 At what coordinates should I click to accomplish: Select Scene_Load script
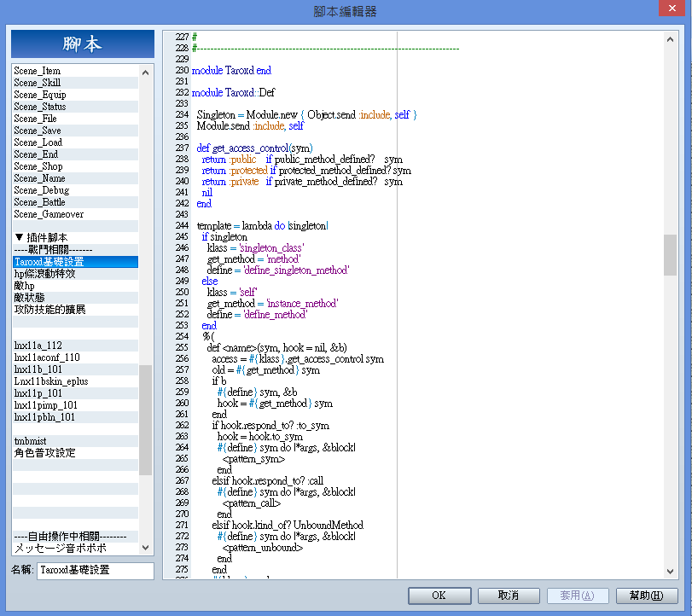click(75, 142)
